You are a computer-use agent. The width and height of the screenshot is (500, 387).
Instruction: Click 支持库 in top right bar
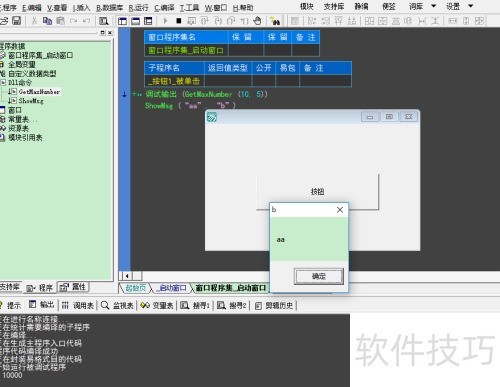coord(334,6)
